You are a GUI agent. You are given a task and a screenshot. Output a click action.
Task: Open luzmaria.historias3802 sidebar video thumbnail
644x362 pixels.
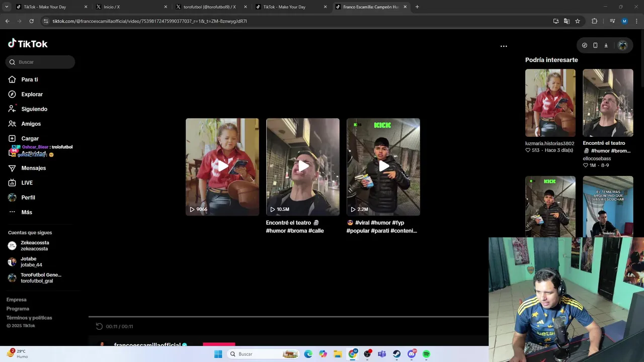[550, 103]
